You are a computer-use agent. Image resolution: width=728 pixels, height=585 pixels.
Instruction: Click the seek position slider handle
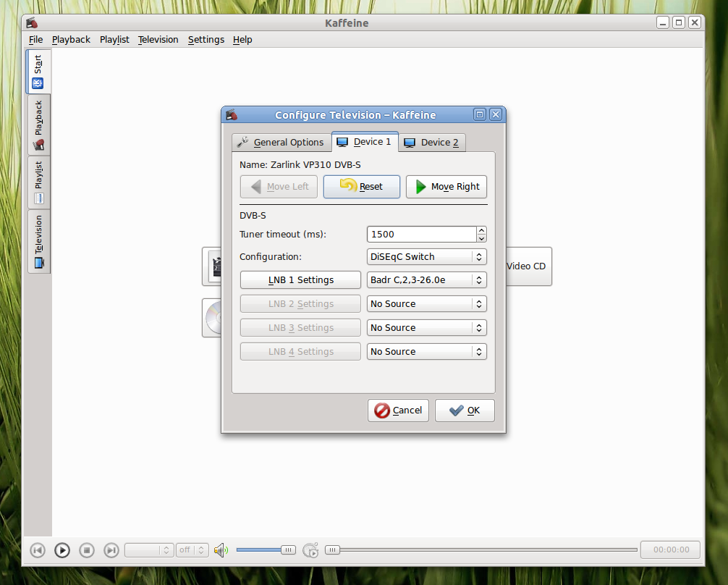(x=332, y=550)
